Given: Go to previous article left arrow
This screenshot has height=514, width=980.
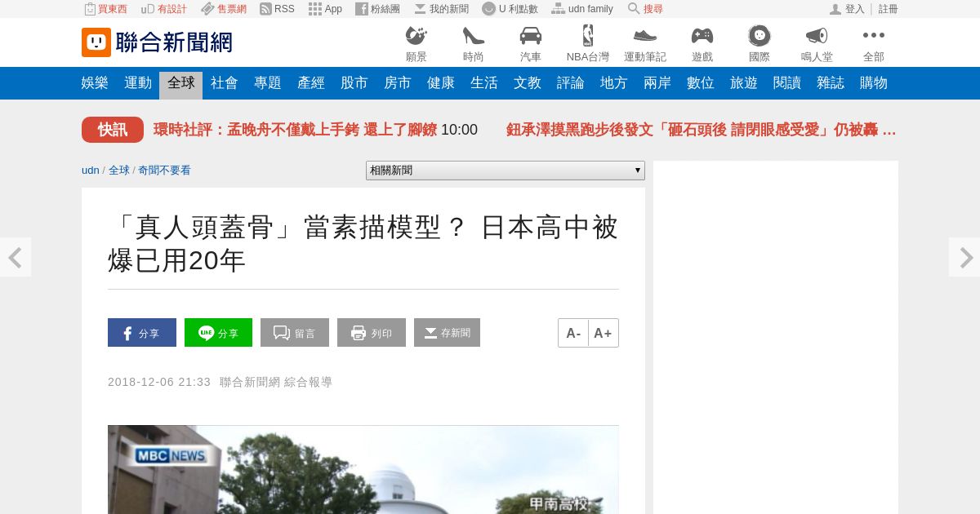Looking at the screenshot, I should [15, 257].
